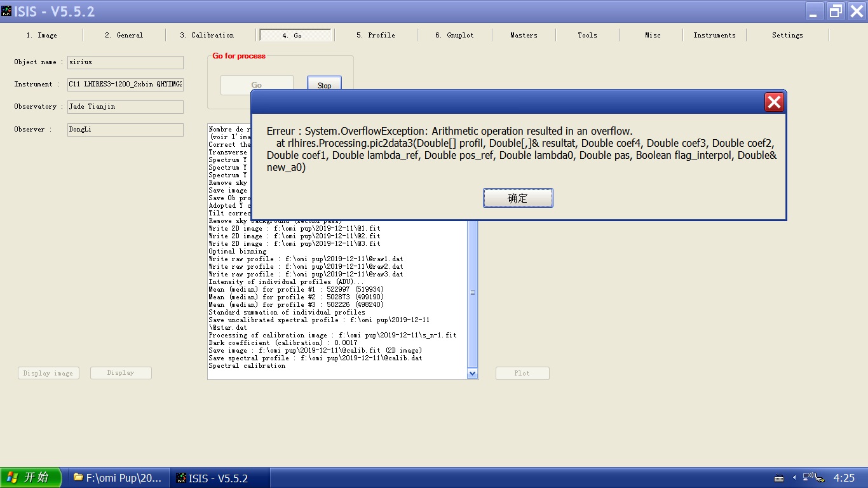This screenshot has height=488, width=868.
Task: Open the 6. Gnuplot tab
Action: (x=454, y=36)
